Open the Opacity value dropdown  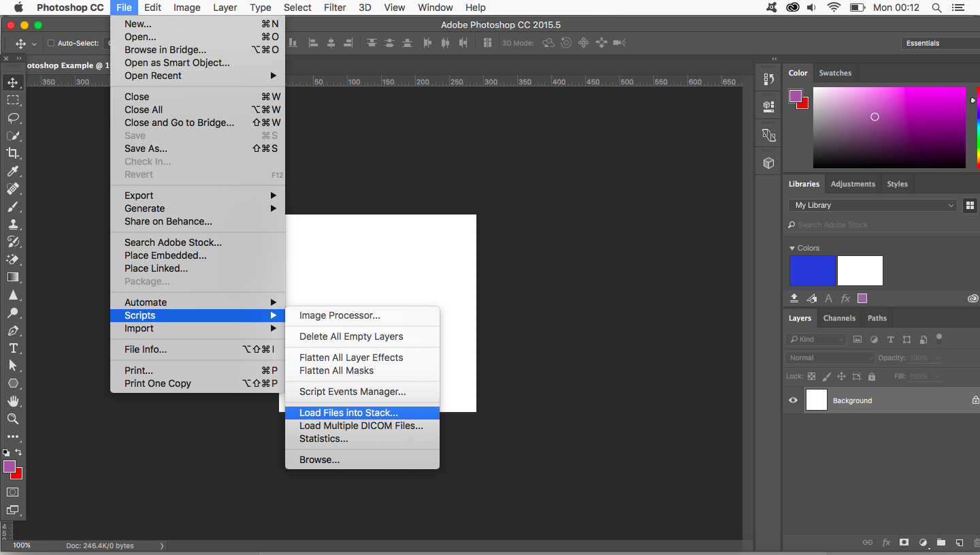[938, 358]
